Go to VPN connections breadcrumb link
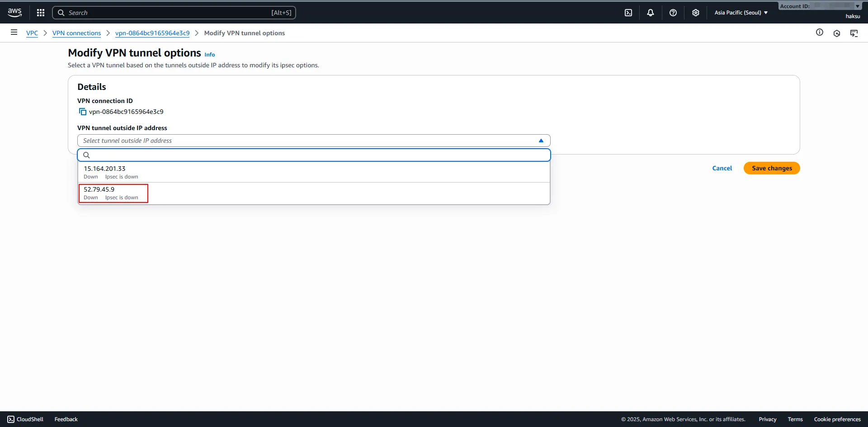Viewport: 868px width, 427px height. click(x=76, y=33)
